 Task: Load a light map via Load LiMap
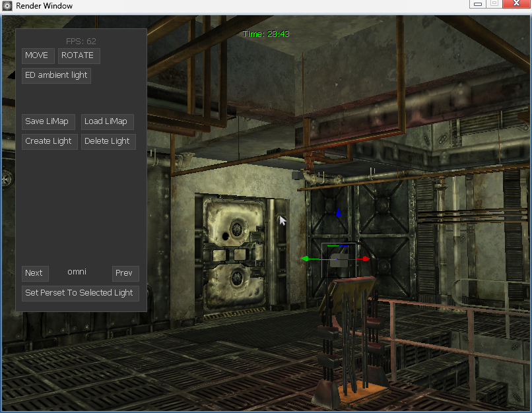pyautogui.click(x=106, y=121)
